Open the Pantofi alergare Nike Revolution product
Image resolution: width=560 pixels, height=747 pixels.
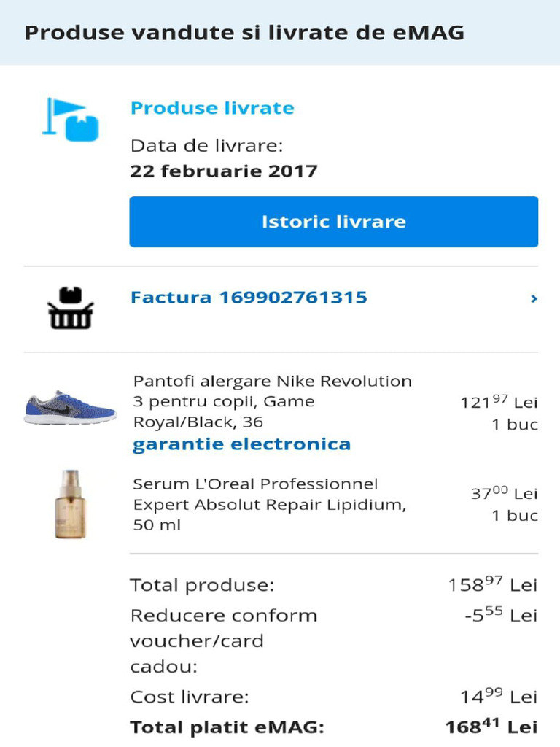click(272, 401)
